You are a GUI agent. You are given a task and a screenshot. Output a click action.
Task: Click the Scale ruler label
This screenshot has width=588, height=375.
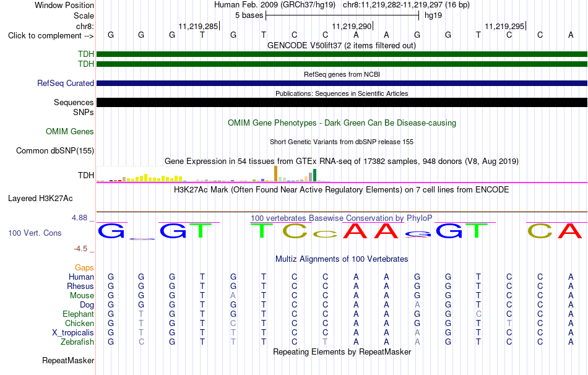84,15
